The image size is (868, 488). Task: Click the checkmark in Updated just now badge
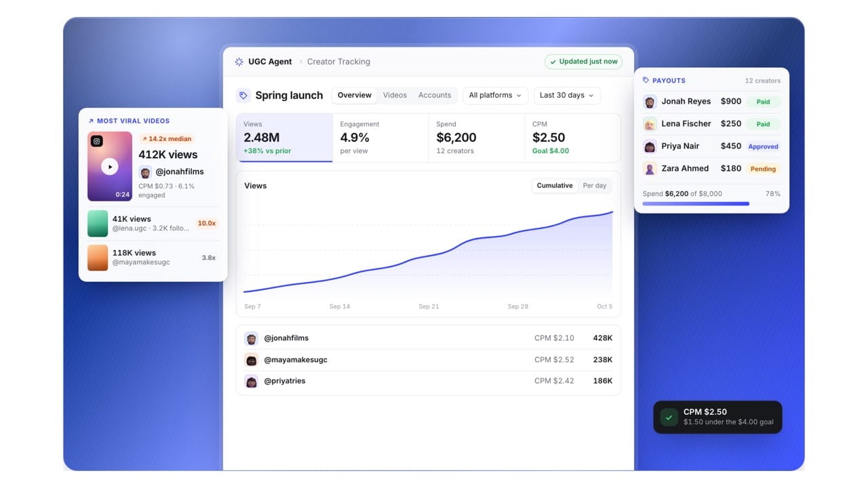[x=553, y=62]
